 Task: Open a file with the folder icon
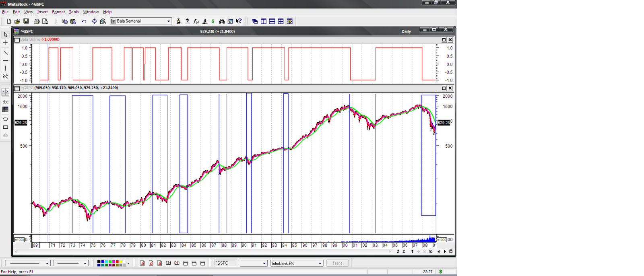click(17, 21)
